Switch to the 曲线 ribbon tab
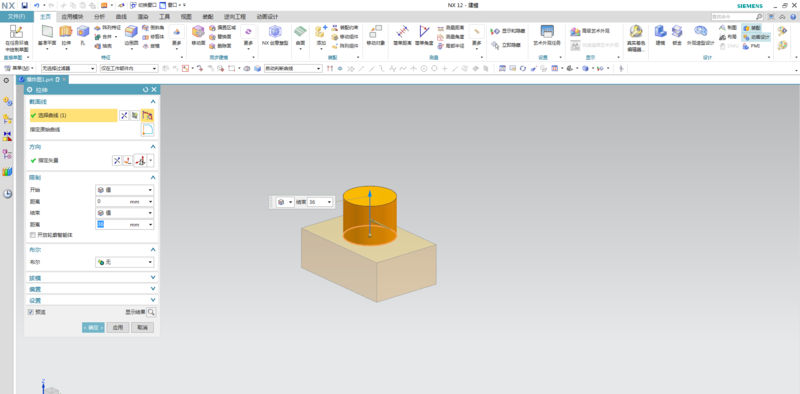Viewport: 800px width, 394px height. 121,17
